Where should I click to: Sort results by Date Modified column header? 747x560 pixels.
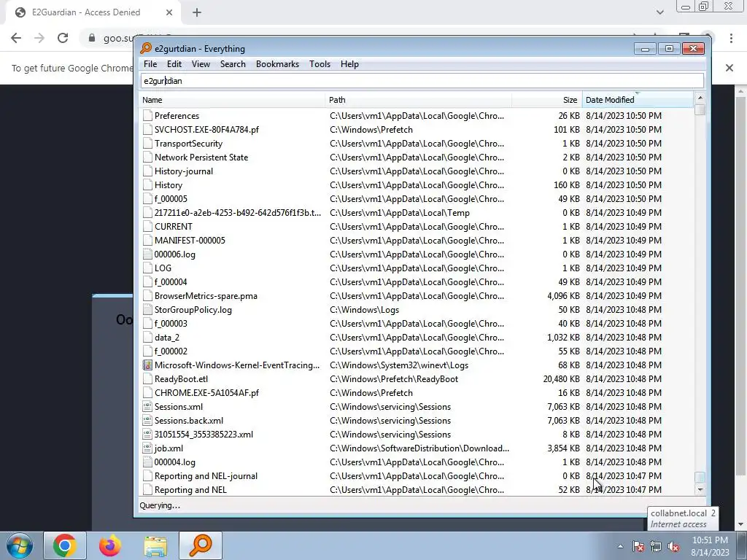click(638, 100)
